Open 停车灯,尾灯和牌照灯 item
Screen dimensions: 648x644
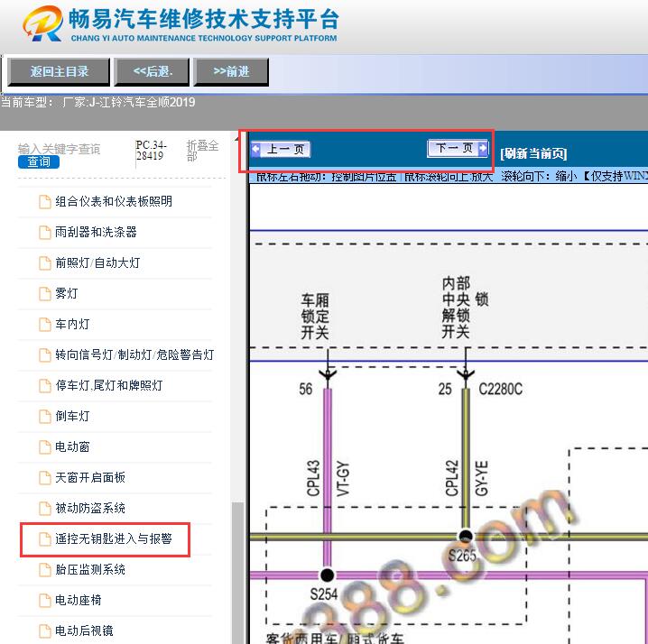pos(109,385)
